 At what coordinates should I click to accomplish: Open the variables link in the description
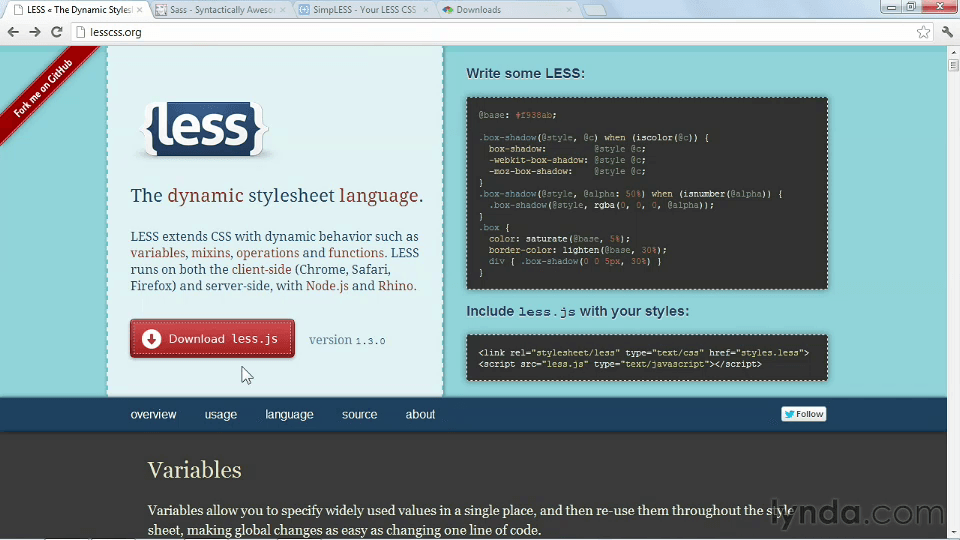157,253
